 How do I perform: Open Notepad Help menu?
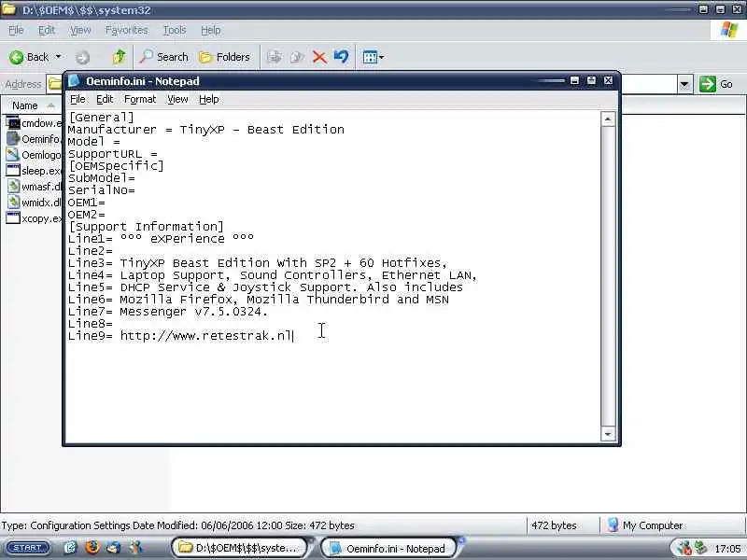[208, 99]
